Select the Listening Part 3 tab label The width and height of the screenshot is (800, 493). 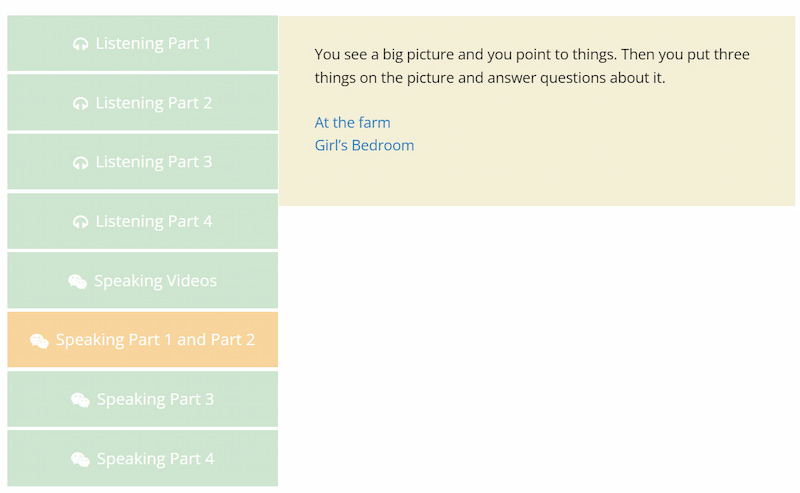(153, 162)
